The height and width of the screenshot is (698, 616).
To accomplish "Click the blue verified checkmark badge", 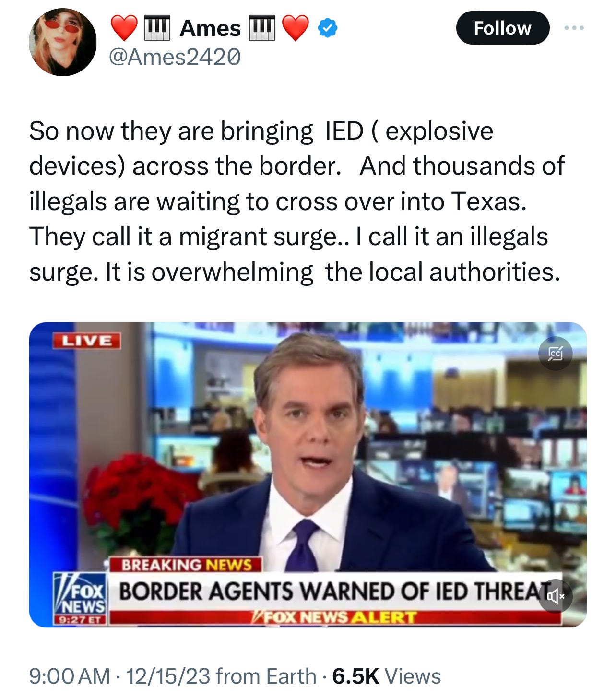I will (328, 28).
